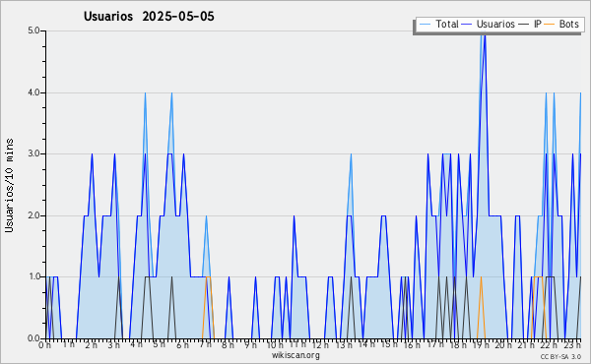Click the '6 h' x-axis label
Image resolution: width=591 pixels, height=364 pixels.
182,345
